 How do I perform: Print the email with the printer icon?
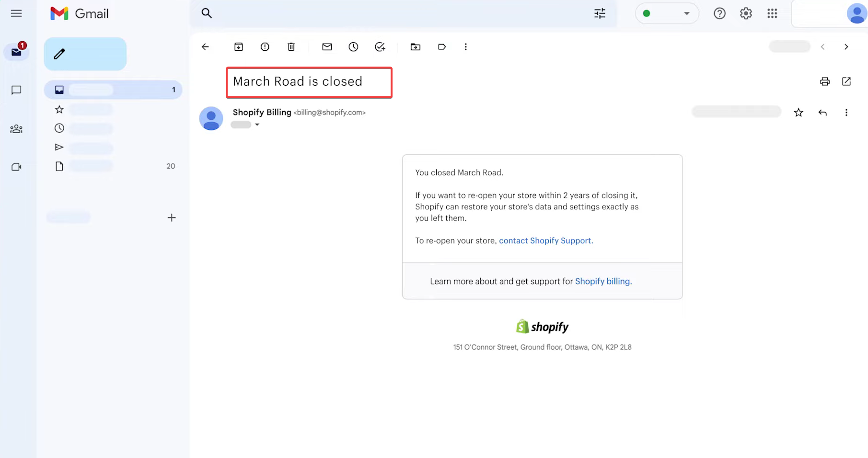point(824,81)
